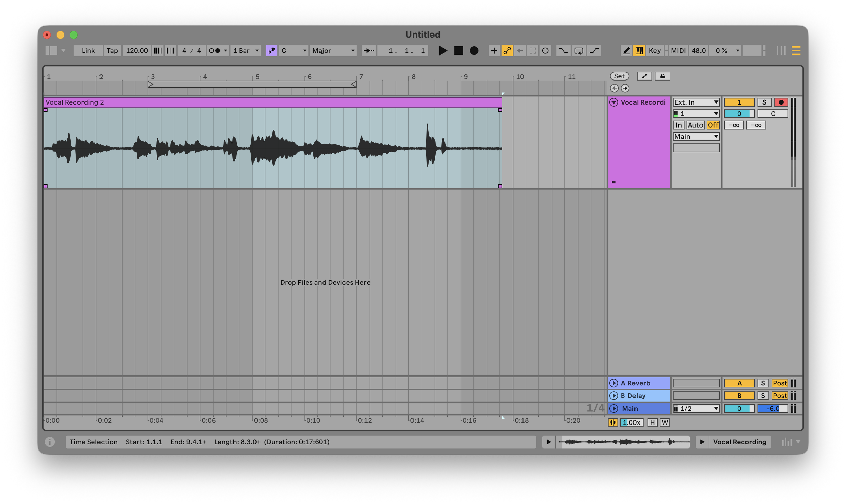Set monitoring to In

click(x=678, y=125)
